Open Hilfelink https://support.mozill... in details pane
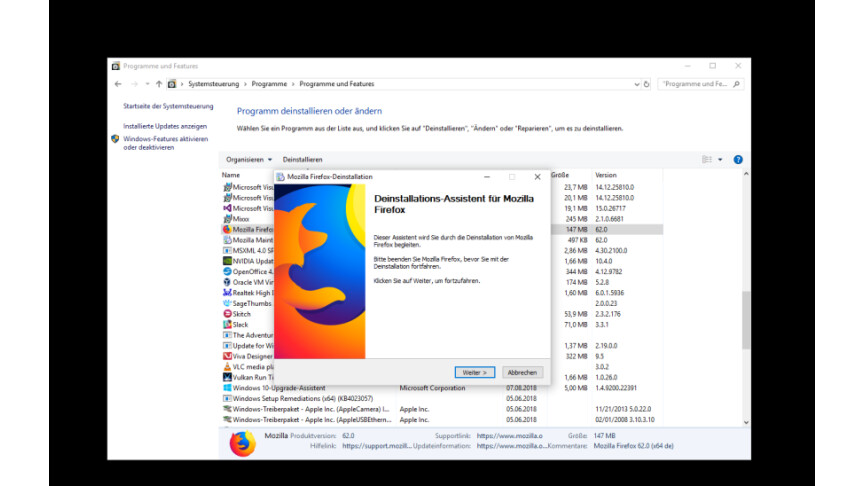The height and width of the screenshot is (486, 864). tap(377, 446)
